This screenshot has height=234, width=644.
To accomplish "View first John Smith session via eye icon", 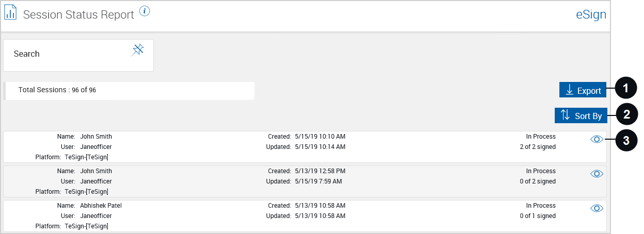I will pos(597,140).
